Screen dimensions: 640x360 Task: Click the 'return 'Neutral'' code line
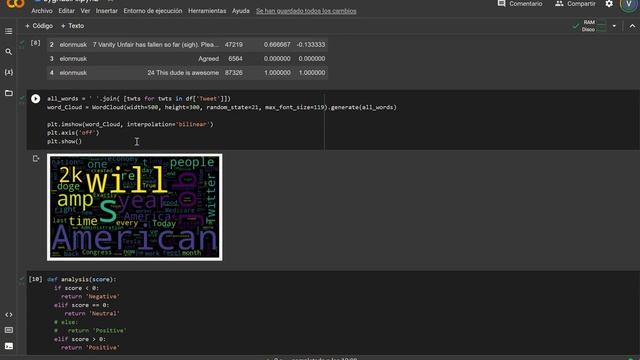pos(92,313)
